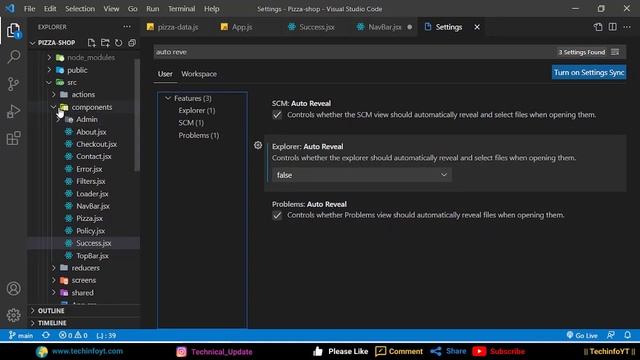Screen dimensions: 640x360
Task: Open Checkout.jsx in explorer
Action: [96, 144]
